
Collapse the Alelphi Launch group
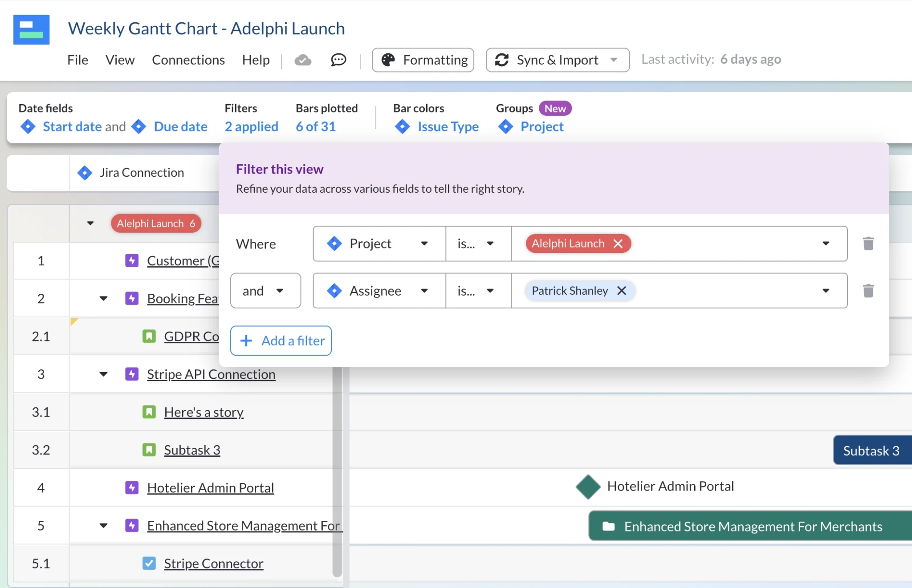click(x=90, y=223)
